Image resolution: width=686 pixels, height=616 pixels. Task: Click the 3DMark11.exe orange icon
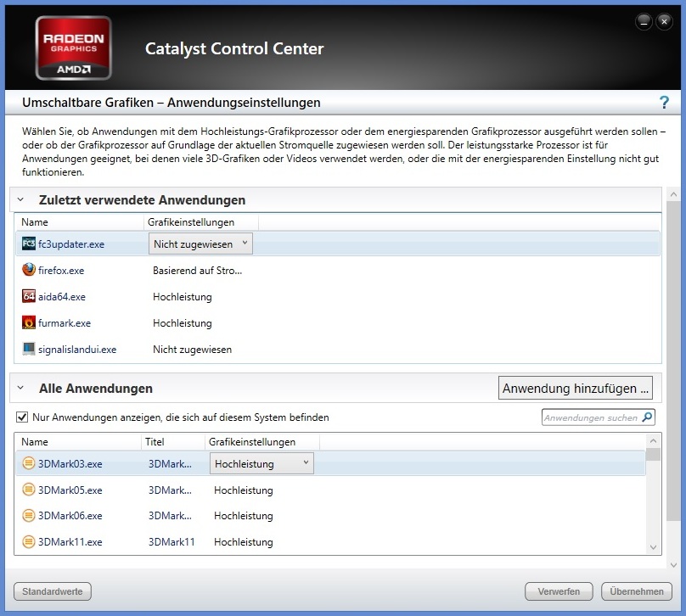[28, 541]
